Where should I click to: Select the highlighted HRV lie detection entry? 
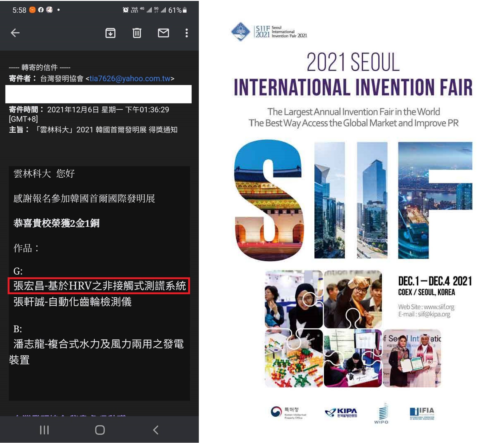pyautogui.click(x=99, y=286)
